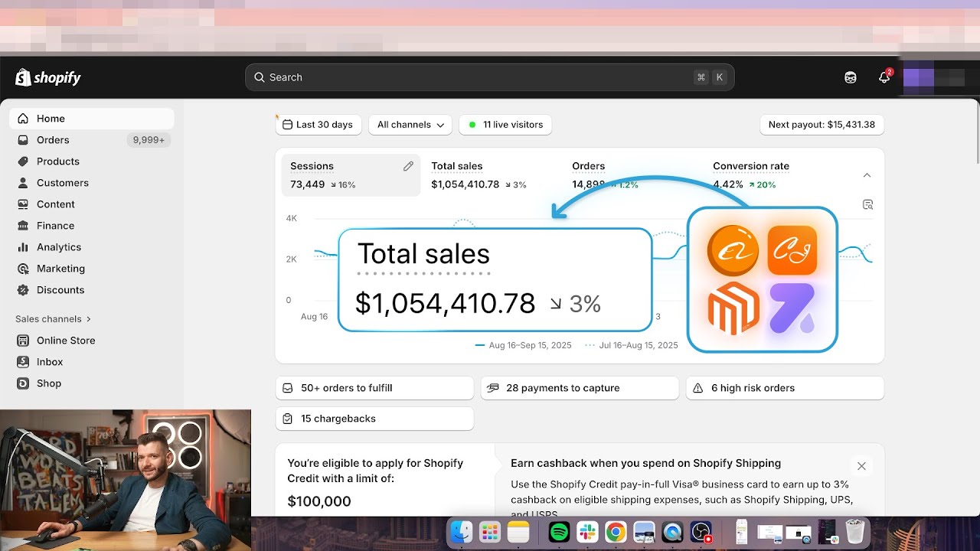Viewport: 980px width, 551px height.
Task: Open Discounts in sidebar
Action: 92,290
